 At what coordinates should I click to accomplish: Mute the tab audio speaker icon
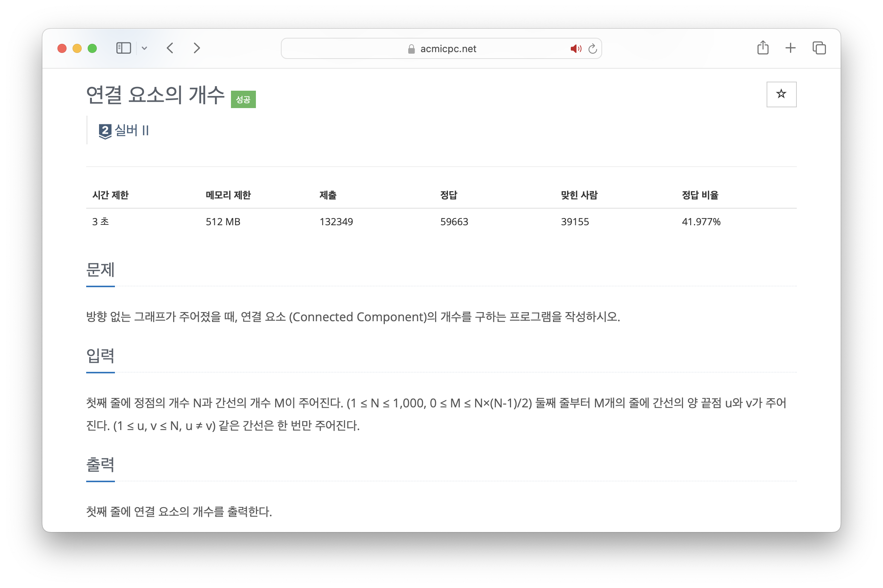click(x=575, y=49)
